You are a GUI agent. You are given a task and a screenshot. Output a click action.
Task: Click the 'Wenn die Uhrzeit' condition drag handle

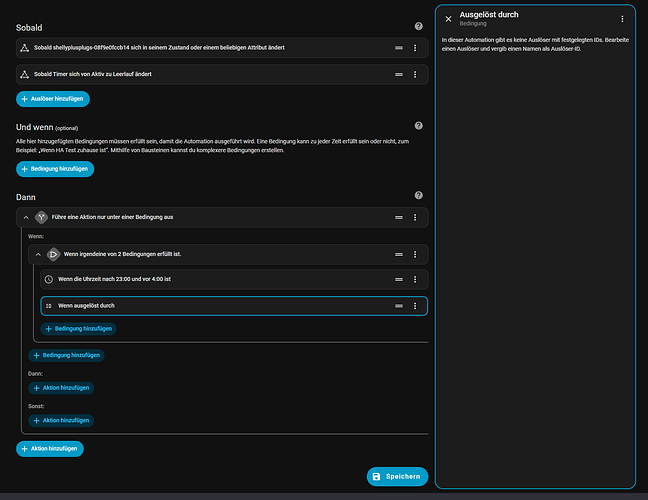pos(399,280)
